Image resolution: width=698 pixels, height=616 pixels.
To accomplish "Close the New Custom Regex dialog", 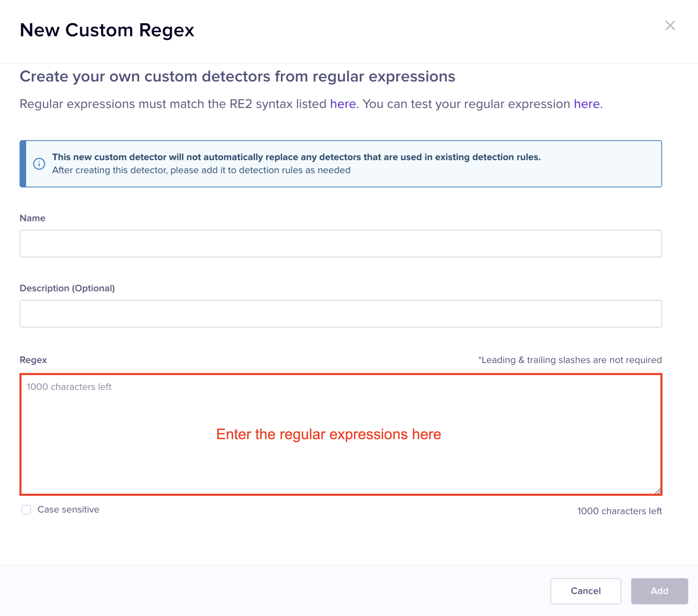I will 670,26.
